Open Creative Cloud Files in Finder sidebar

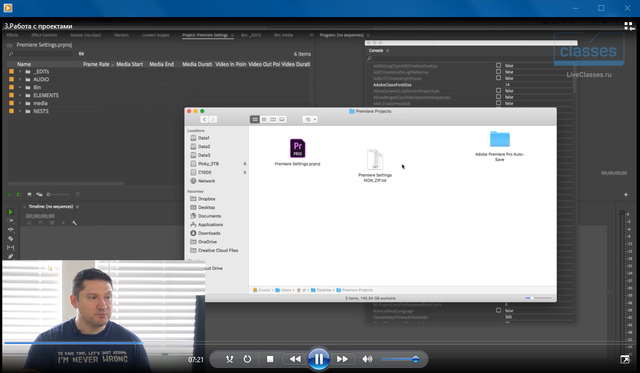point(214,250)
